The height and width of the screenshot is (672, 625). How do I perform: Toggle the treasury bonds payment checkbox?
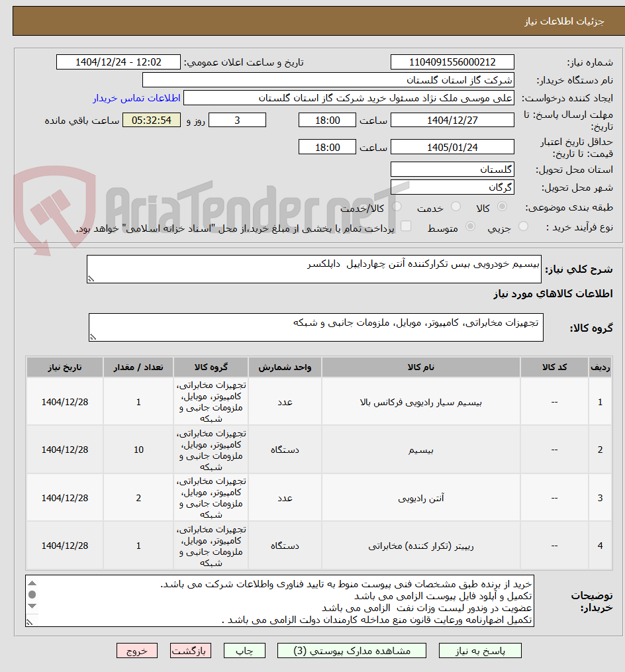405,226
